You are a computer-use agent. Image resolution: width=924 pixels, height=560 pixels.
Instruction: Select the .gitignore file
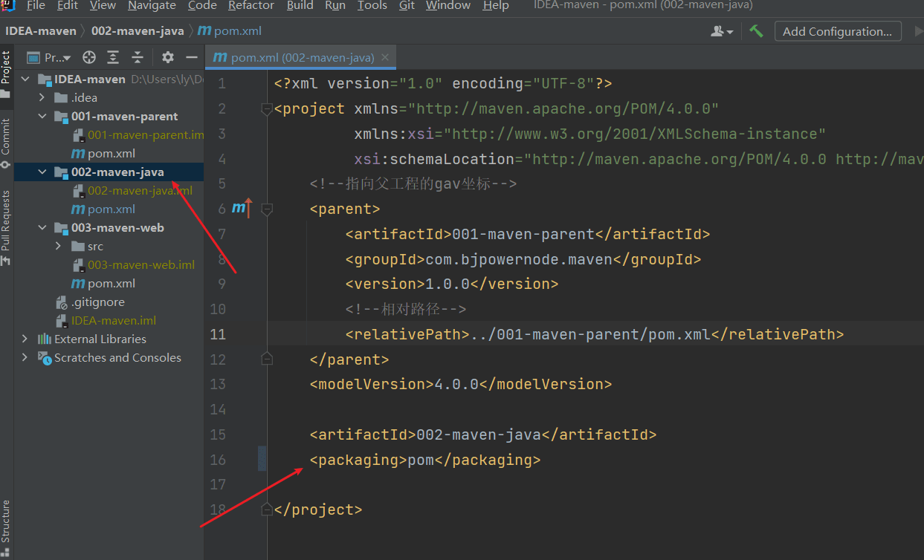pyautogui.click(x=91, y=302)
